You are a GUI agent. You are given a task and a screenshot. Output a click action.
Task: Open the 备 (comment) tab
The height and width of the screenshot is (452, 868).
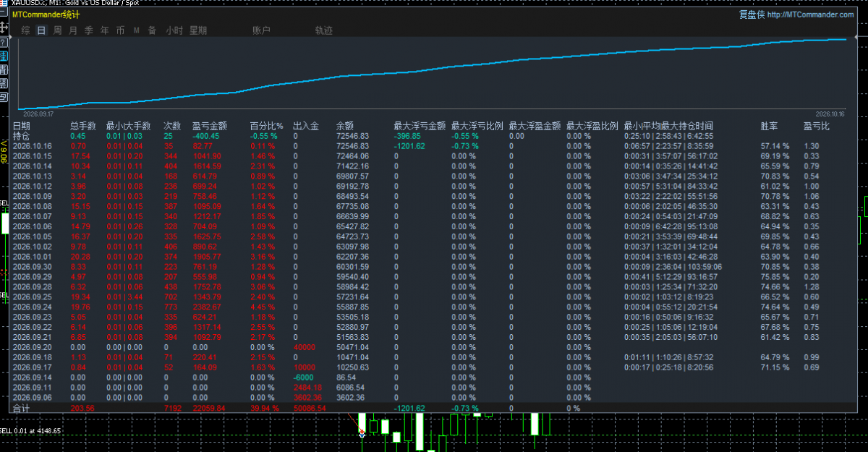(152, 30)
